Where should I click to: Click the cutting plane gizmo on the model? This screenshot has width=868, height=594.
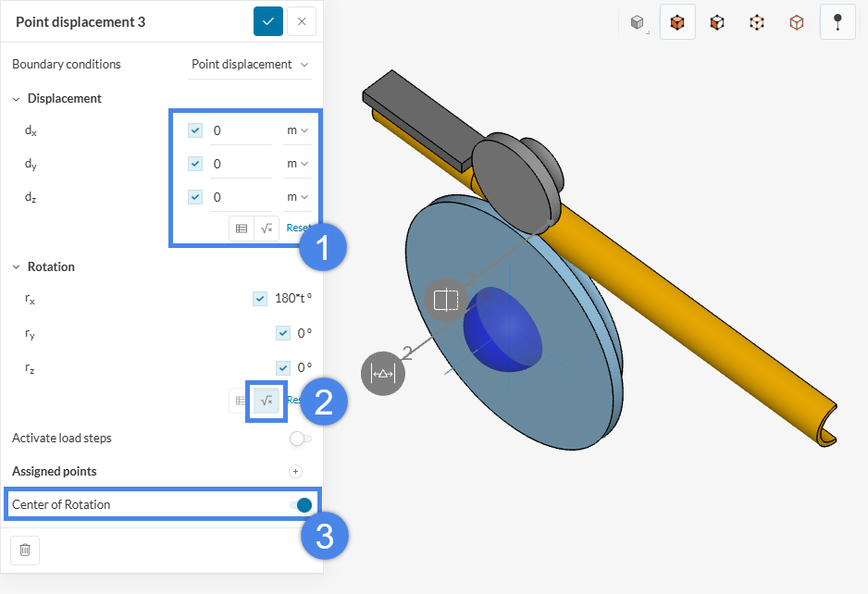click(446, 300)
